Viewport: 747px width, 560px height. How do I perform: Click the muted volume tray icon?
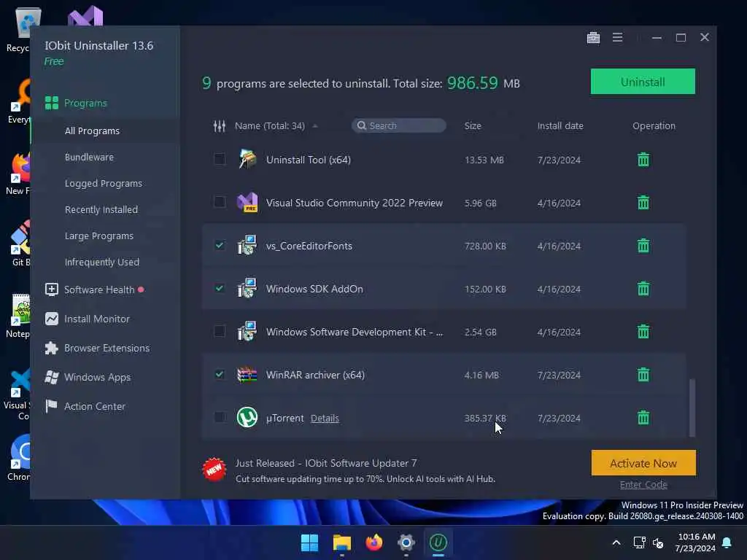pos(658,542)
